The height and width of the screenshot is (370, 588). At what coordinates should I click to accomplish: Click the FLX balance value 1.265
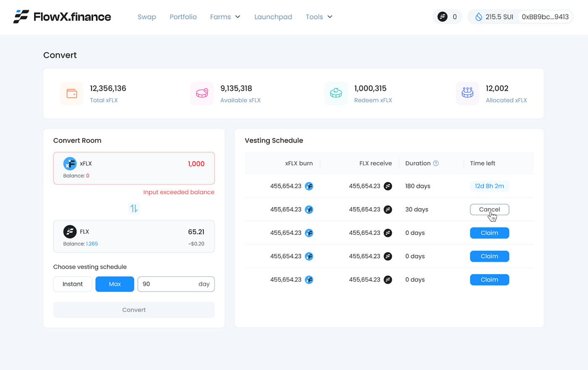[x=92, y=244]
